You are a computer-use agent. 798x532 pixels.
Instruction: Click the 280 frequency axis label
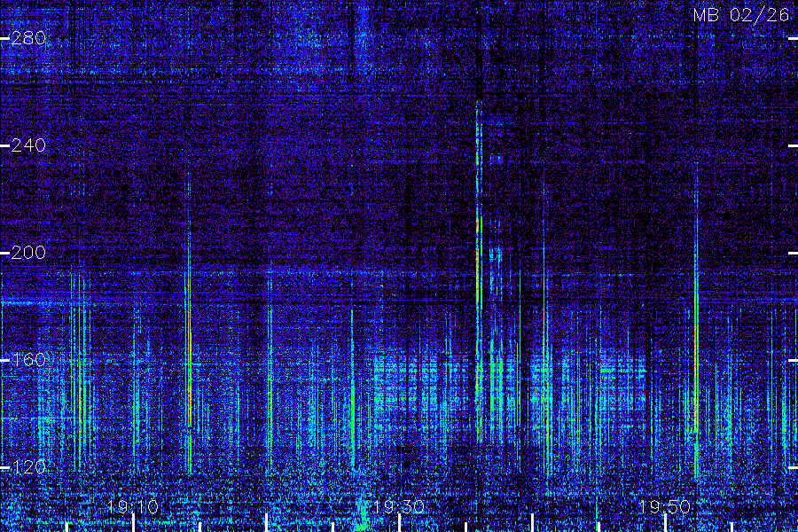[x=28, y=38]
